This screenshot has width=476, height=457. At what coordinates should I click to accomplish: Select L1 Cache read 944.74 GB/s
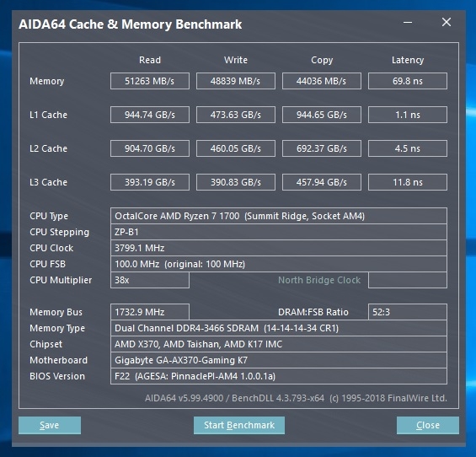coord(150,115)
